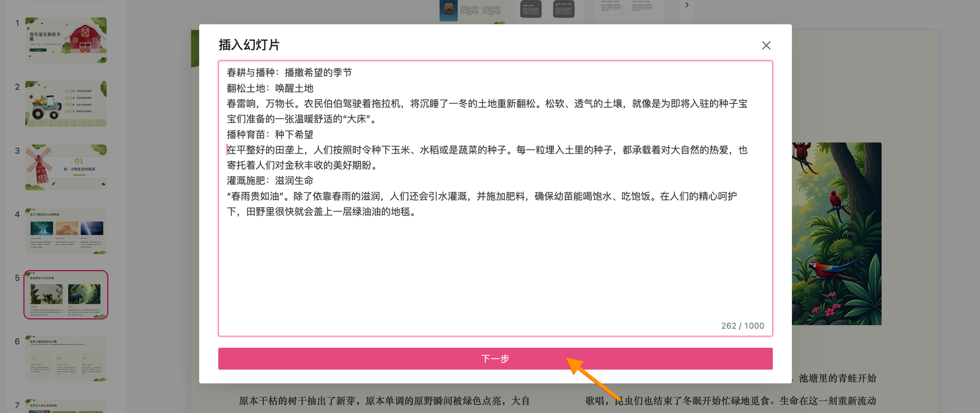Close the 插入幻灯片 dialog
The height and width of the screenshot is (413, 980).
766,46
